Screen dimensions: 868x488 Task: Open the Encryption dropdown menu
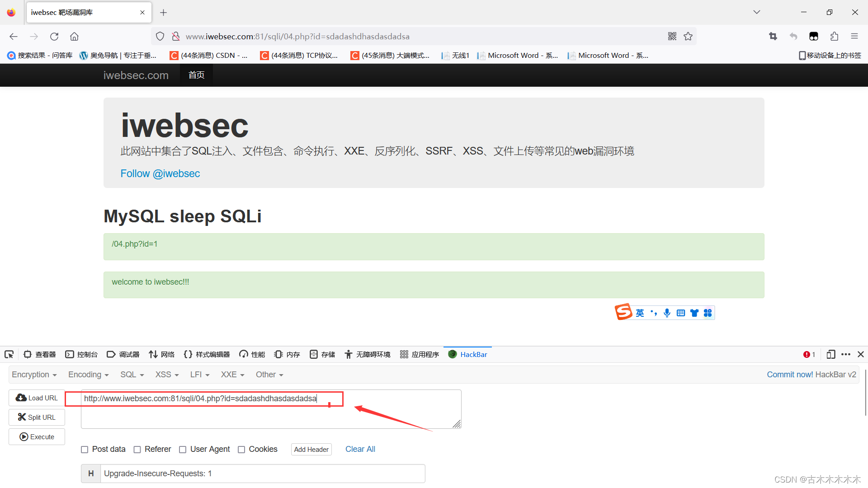pyautogui.click(x=33, y=375)
